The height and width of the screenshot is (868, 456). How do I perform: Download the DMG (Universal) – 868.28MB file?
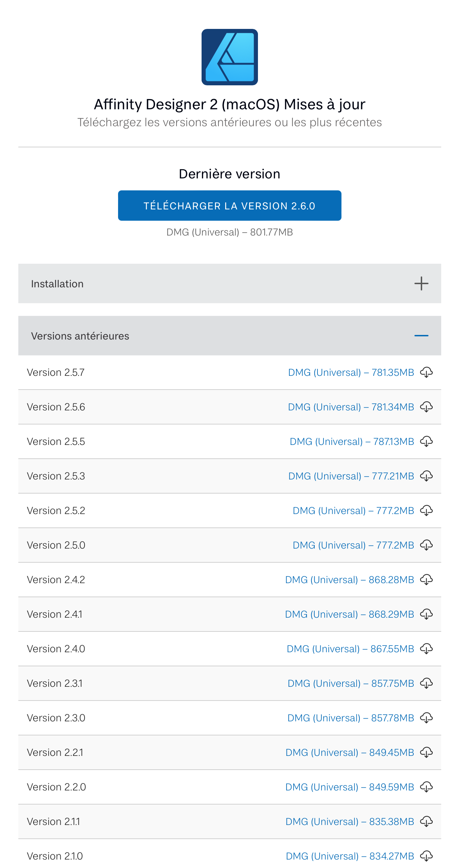point(350,580)
